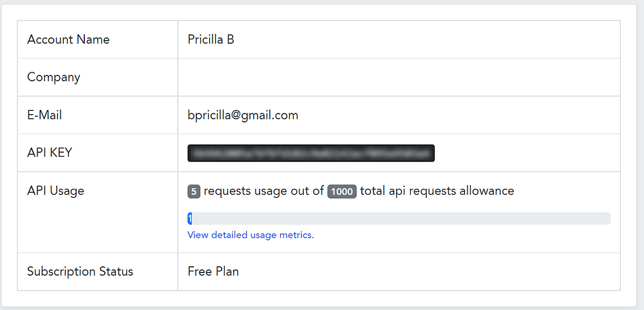Screen dimensions: 644x310
Task: Click the email bpricilla@gmail.com
Action: (x=243, y=115)
